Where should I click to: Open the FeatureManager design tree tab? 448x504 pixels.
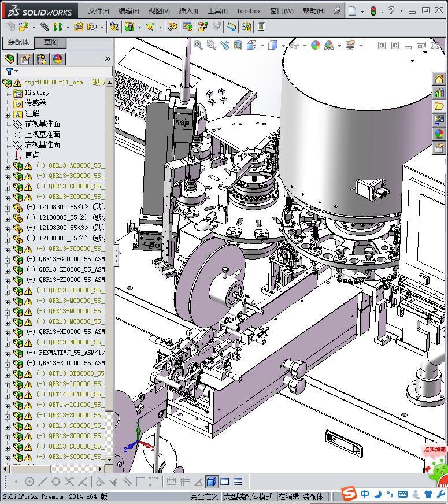(x=10, y=59)
